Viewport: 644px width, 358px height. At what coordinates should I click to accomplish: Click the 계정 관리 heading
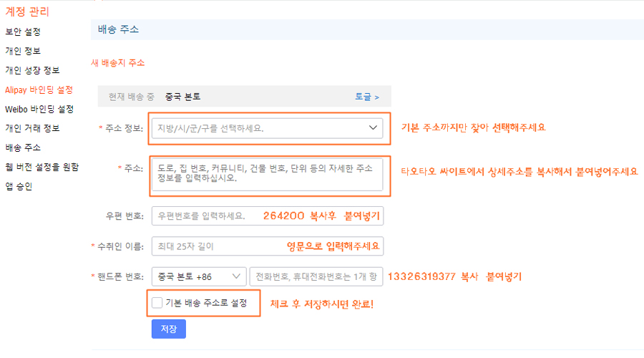[x=27, y=11]
